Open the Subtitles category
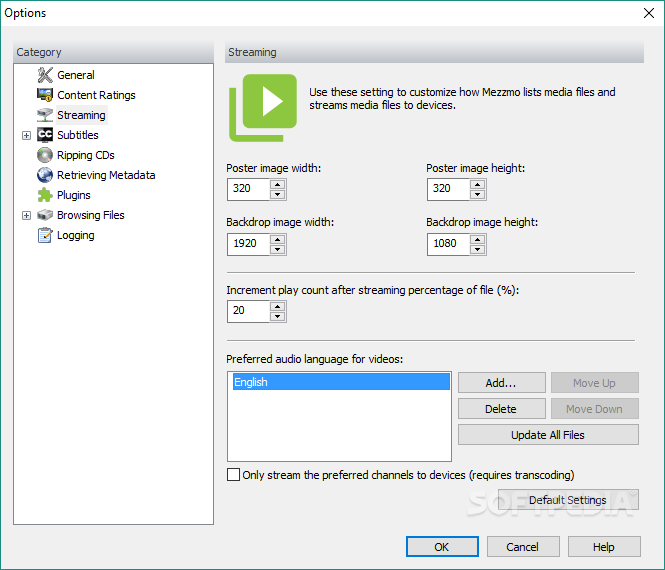 point(78,135)
